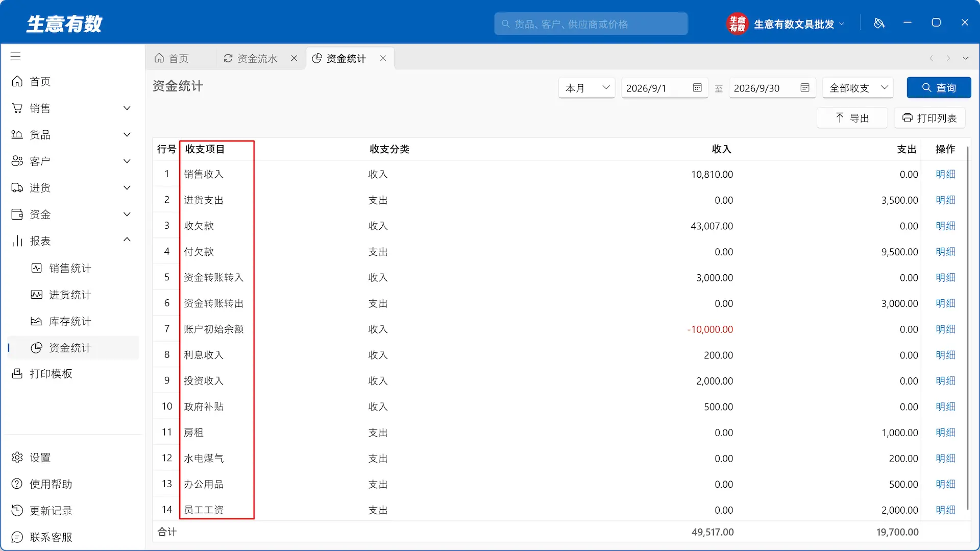Viewport: 980px width, 551px height.
Task: Toggle the hamburger sidebar menu
Action: click(x=16, y=56)
